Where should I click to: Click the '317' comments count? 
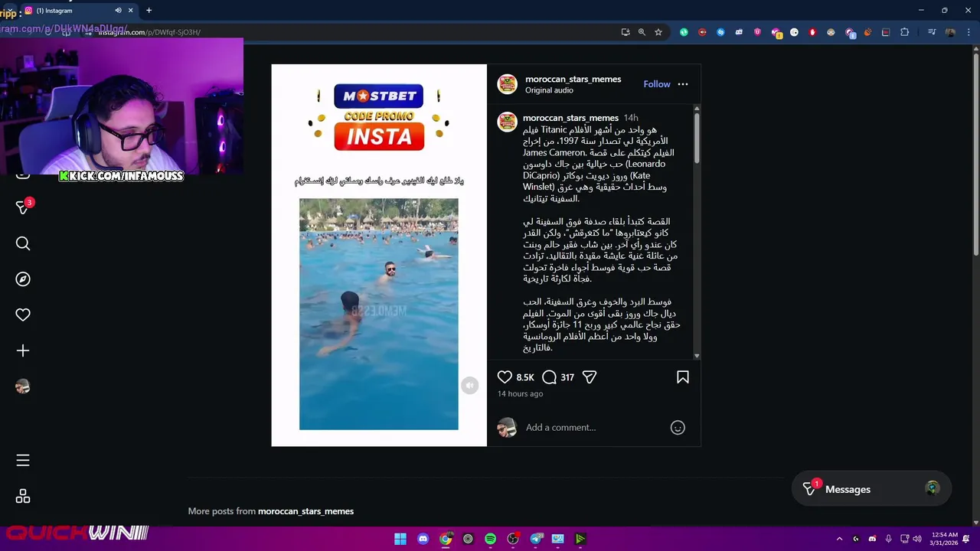567,377
